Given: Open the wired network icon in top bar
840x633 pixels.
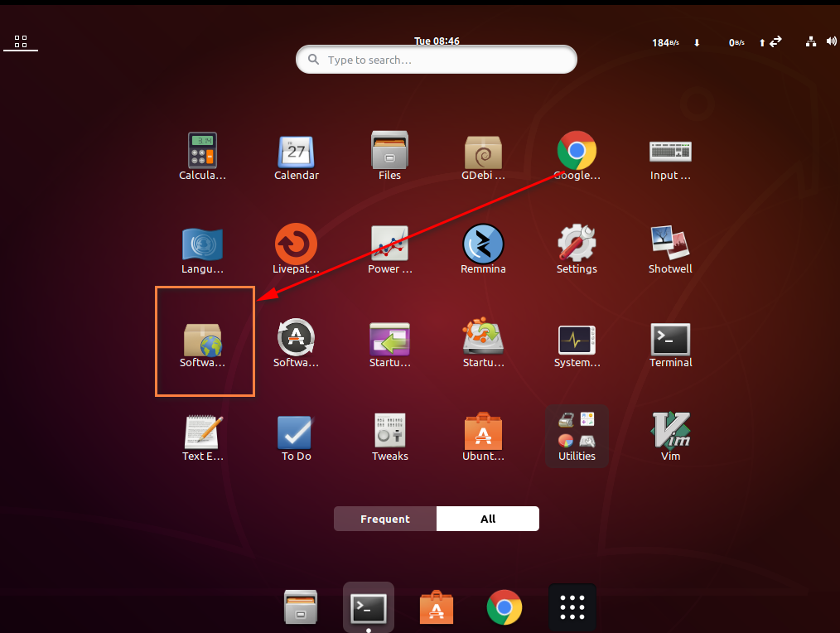Looking at the screenshot, I should [x=811, y=41].
